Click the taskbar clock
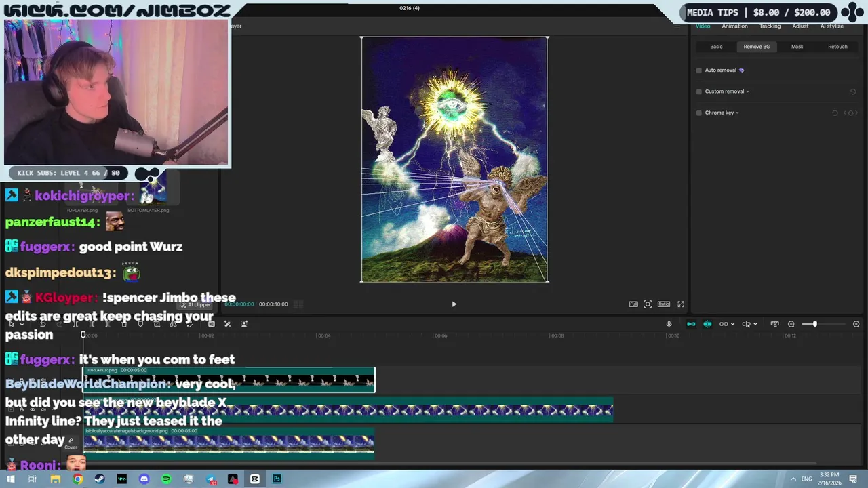The height and width of the screenshot is (488, 868). [x=829, y=479]
